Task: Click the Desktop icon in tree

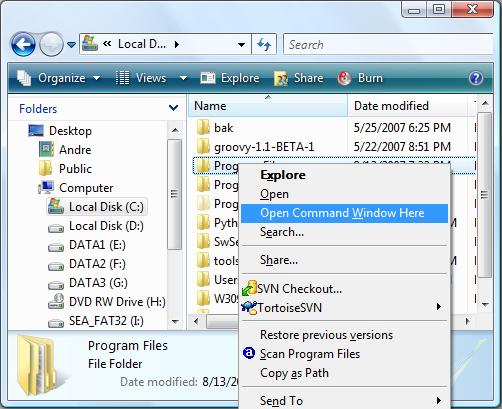Action: click(x=36, y=130)
